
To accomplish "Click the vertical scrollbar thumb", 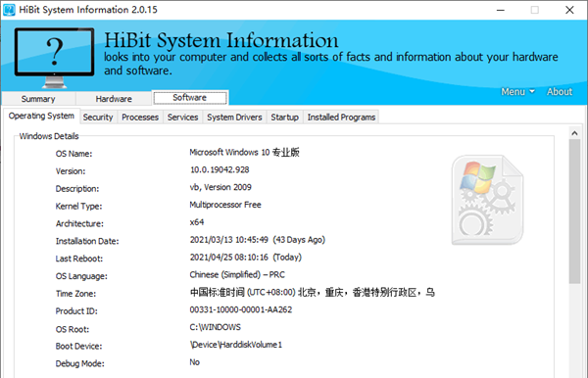I will [574, 212].
